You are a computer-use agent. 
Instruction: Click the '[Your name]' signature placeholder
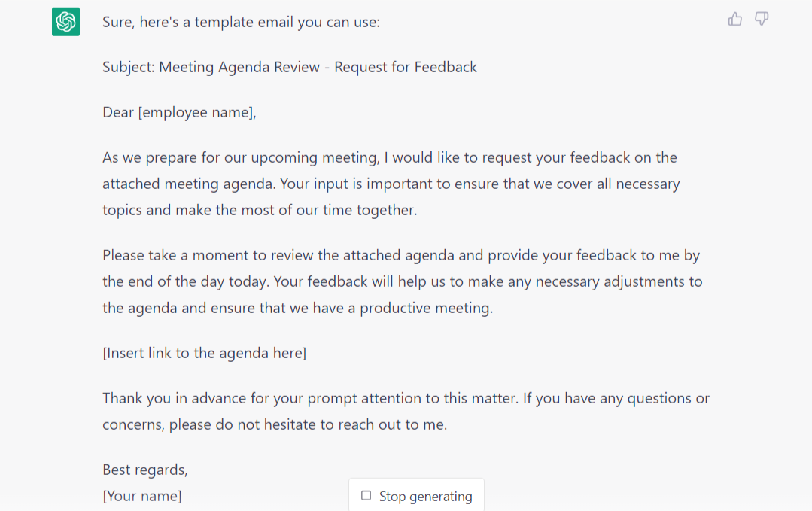point(142,496)
